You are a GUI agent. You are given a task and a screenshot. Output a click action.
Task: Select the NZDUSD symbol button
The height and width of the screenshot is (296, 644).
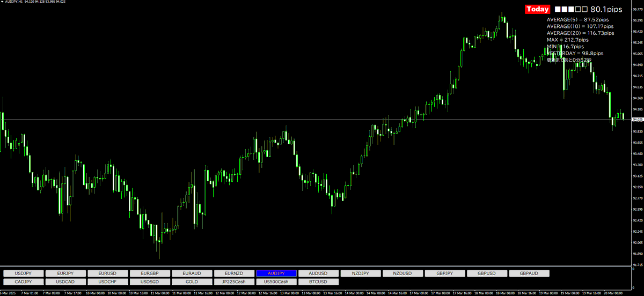[x=402, y=273]
